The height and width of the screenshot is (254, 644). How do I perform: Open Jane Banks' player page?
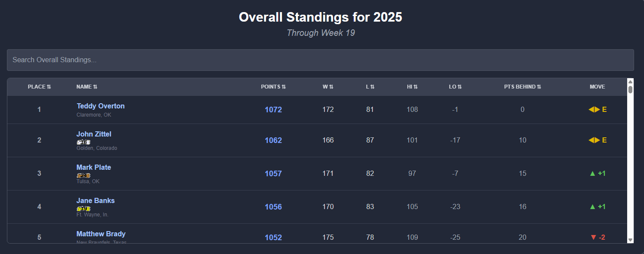click(x=95, y=200)
